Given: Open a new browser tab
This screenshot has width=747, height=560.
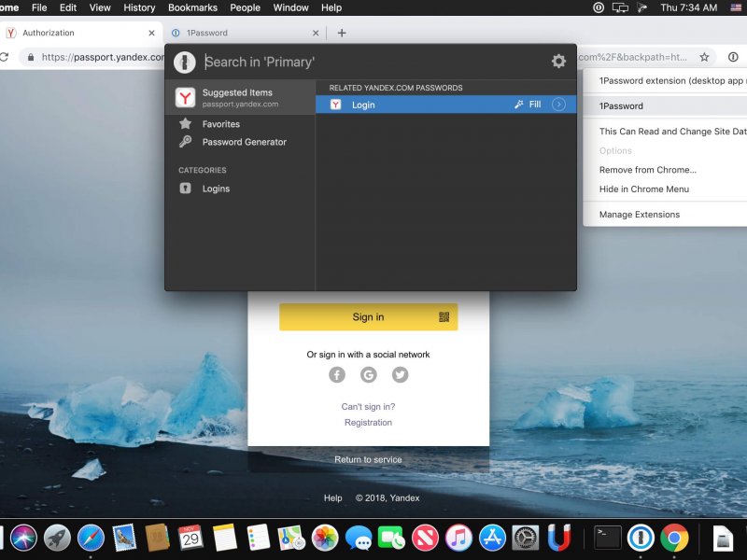Looking at the screenshot, I should coord(342,33).
